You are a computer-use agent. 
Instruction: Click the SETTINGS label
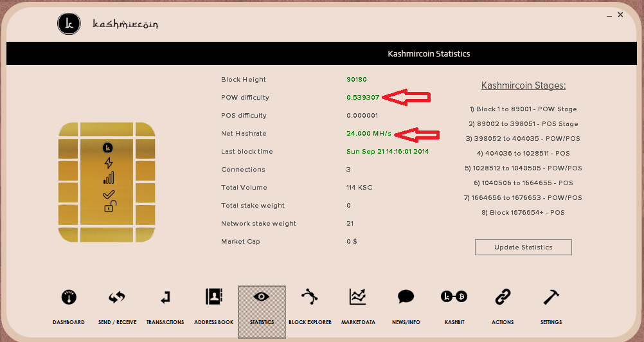coord(551,322)
